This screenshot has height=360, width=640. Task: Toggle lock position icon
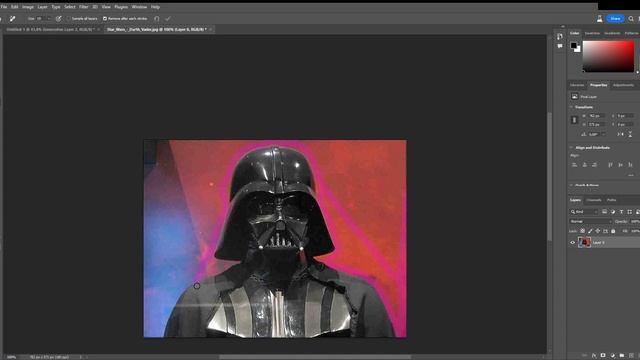(x=598, y=231)
